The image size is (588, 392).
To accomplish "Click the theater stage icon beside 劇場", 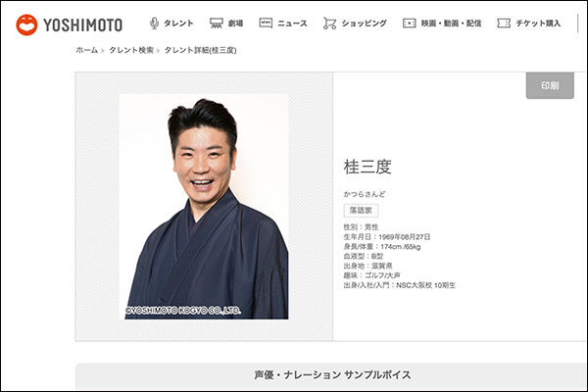I will (x=217, y=24).
